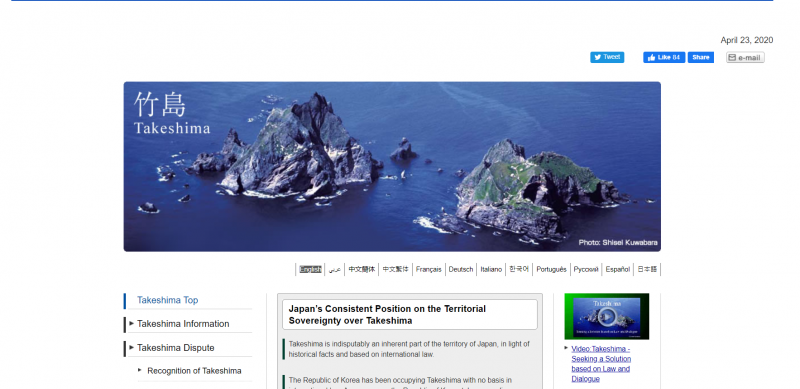Image resolution: width=800 pixels, height=389 pixels.
Task: Switch language to Español
Action: click(617, 270)
